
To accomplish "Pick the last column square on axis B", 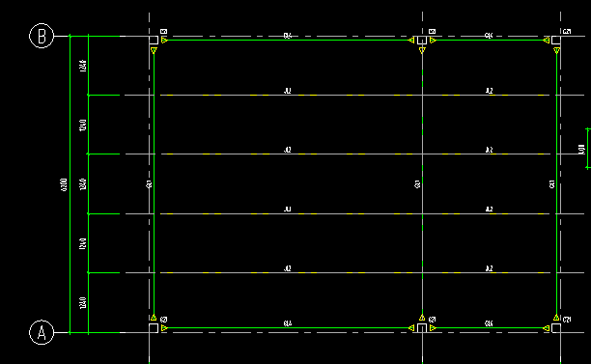I will click(556, 40).
